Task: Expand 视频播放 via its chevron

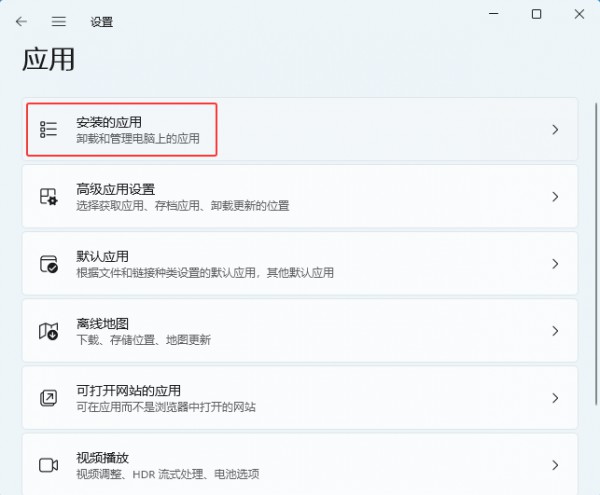Action: (x=555, y=465)
